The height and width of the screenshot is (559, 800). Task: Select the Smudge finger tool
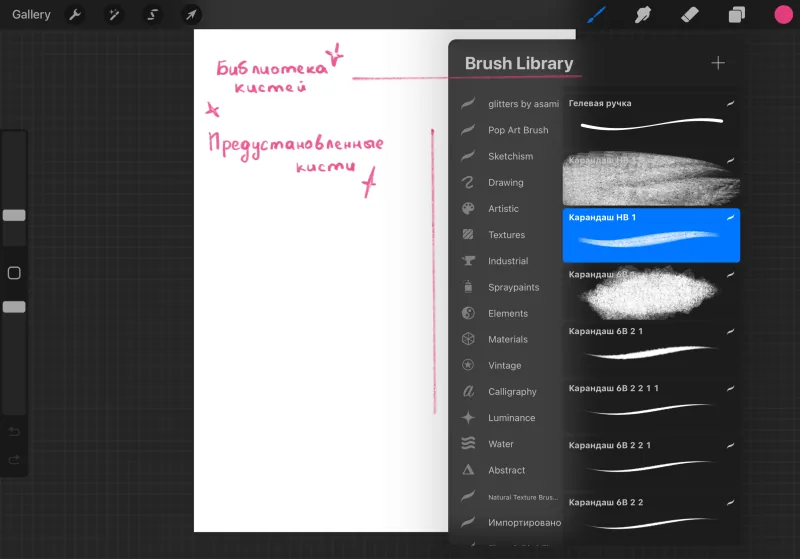point(643,14)
